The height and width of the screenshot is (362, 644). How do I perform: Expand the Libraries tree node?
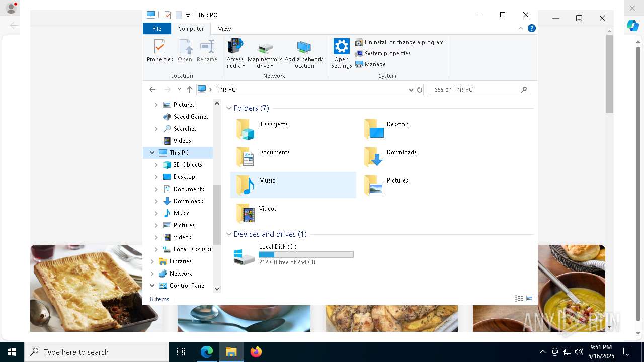[x=152, y=261]
